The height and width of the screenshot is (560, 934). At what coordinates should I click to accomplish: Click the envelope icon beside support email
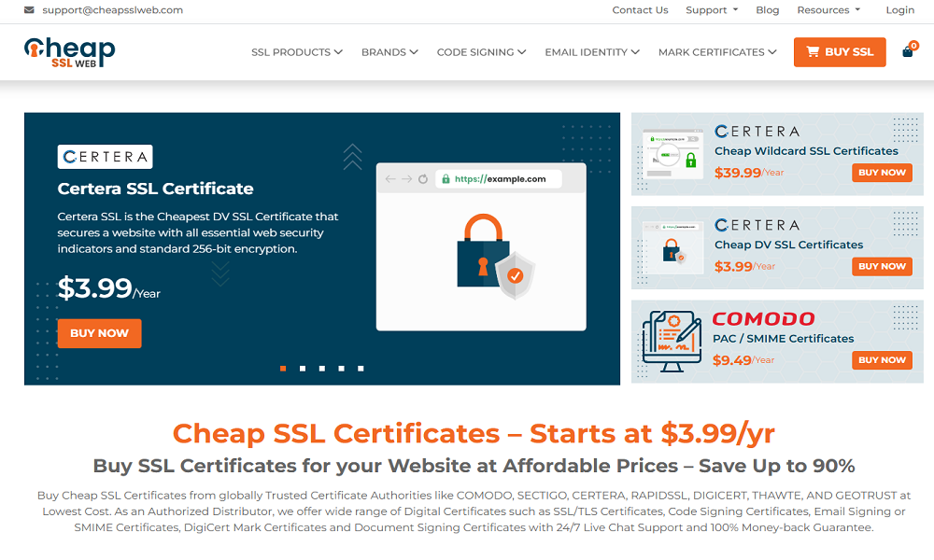(x=29, y=10)
